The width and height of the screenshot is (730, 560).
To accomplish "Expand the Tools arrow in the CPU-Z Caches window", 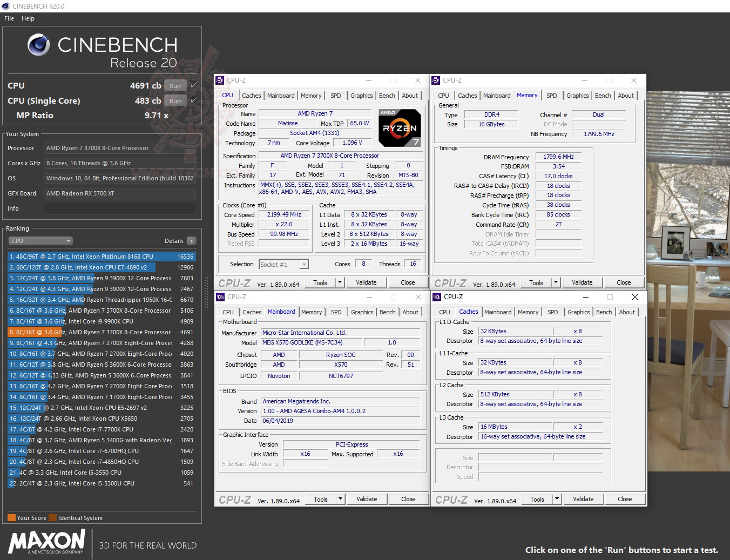I will coord(557,499).
